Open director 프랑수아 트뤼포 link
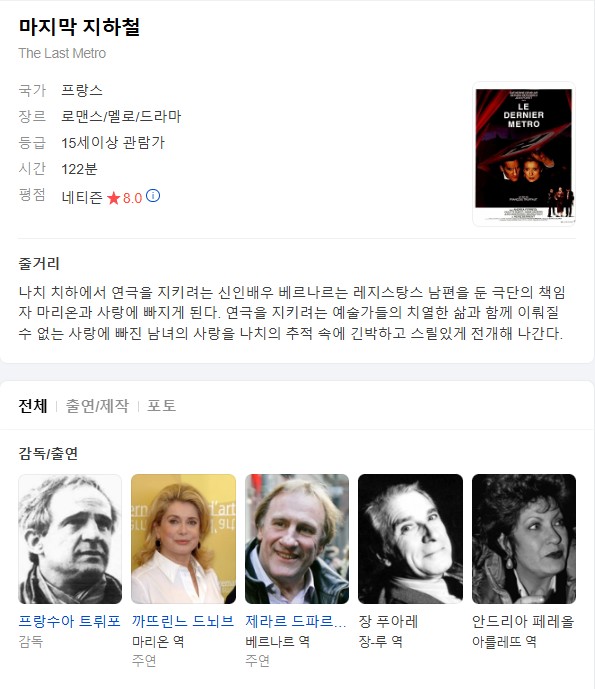 point(69,621)
